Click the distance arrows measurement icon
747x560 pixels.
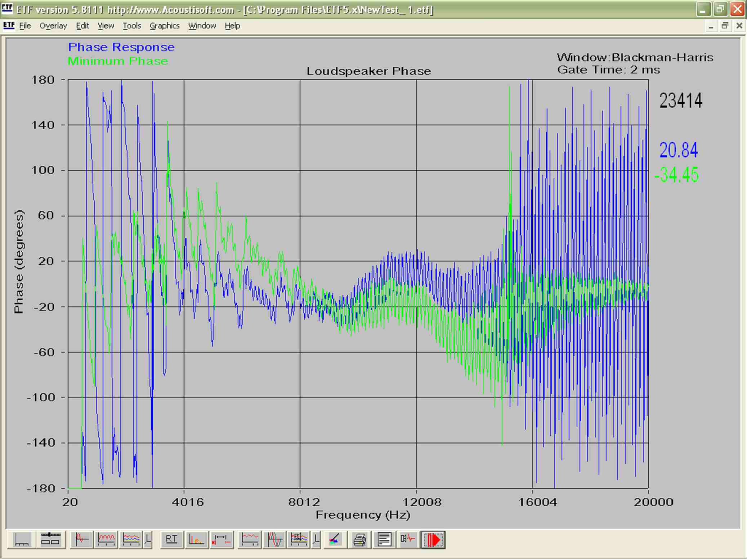(222, 540)
